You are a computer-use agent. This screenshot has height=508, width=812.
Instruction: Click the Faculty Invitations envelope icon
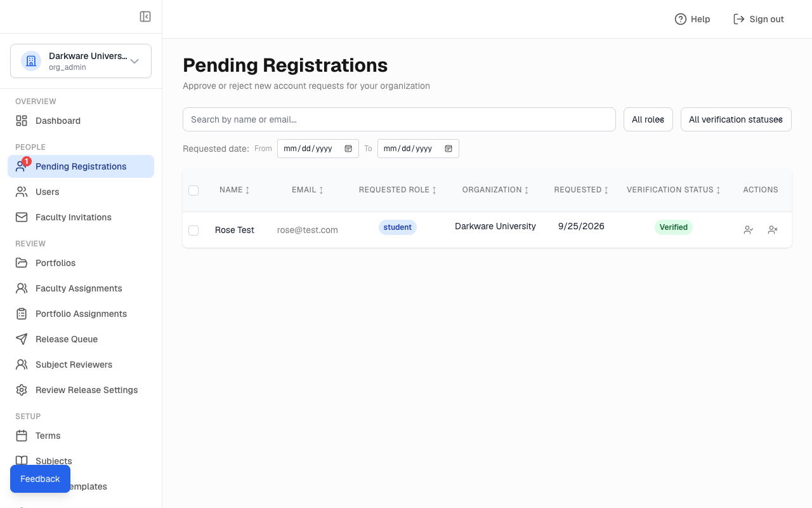[22, 217]
